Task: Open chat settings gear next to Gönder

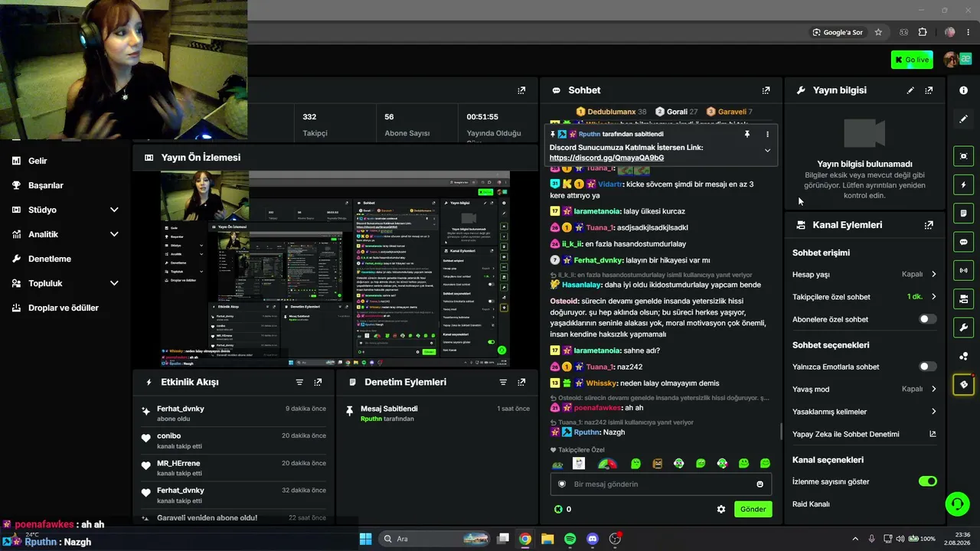Action: pyautogui.click(x=720, y=509)
